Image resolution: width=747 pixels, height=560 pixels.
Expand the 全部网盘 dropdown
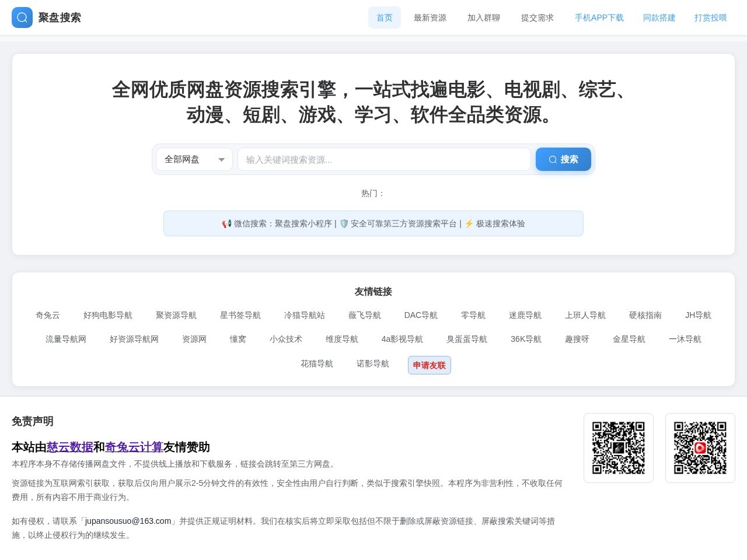tap(194, 159)
